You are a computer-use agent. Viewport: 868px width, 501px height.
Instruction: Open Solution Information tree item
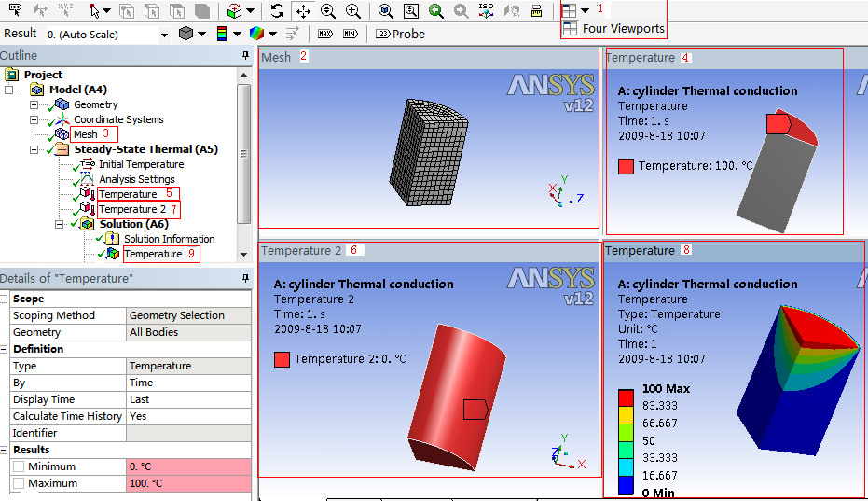[x=169, y=239]
